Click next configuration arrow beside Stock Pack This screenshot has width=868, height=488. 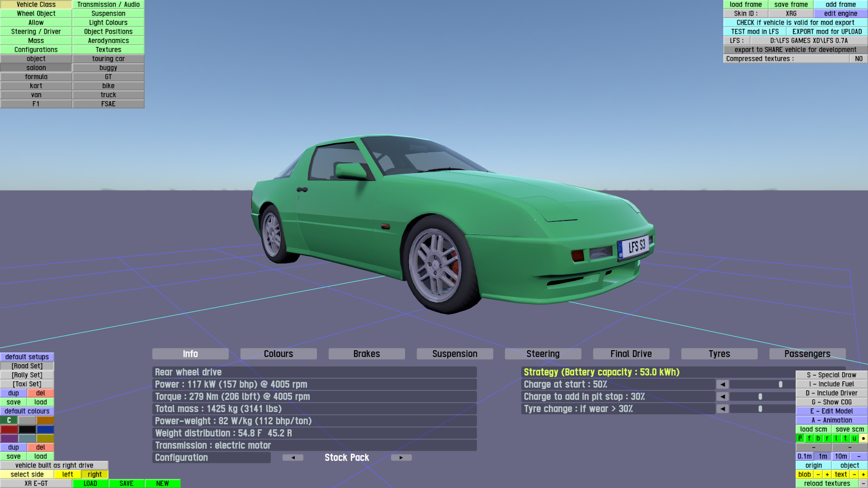click(x=401, y=458)
